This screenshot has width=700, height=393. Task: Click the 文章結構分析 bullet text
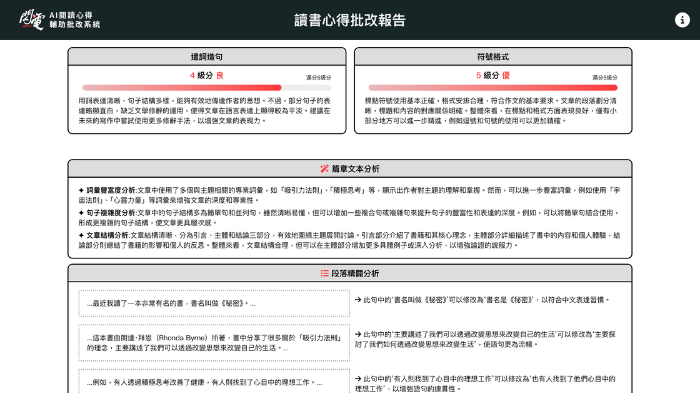click(x=350, y=240)
